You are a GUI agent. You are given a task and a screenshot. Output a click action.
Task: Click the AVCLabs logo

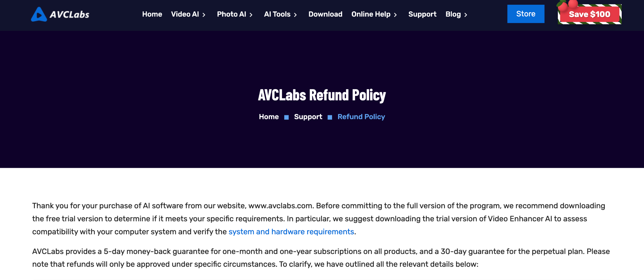pyautogui.click(x=60, y=14)
